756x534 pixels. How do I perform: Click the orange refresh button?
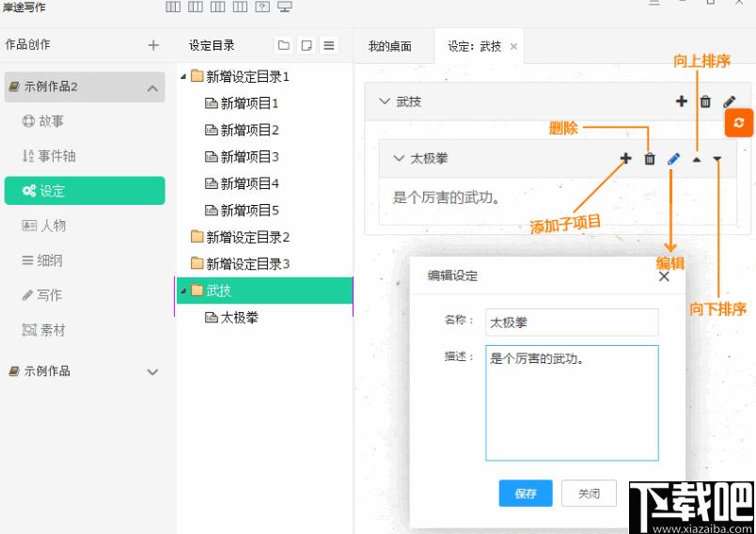coord(739,122)
